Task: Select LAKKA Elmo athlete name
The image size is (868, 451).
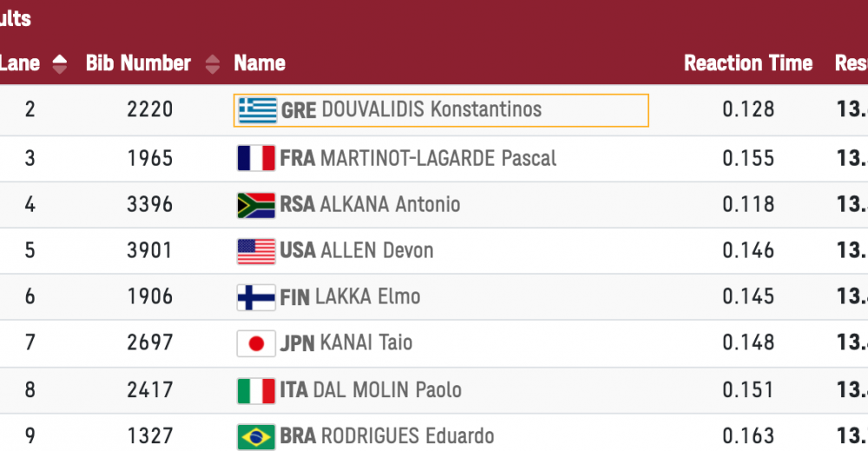Action: (370, 297)
